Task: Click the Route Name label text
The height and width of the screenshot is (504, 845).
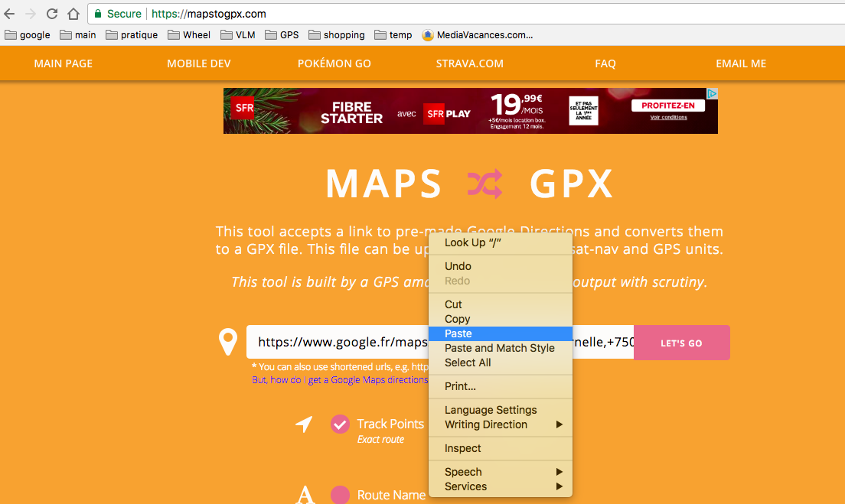Action: click(x=391, y=495)
